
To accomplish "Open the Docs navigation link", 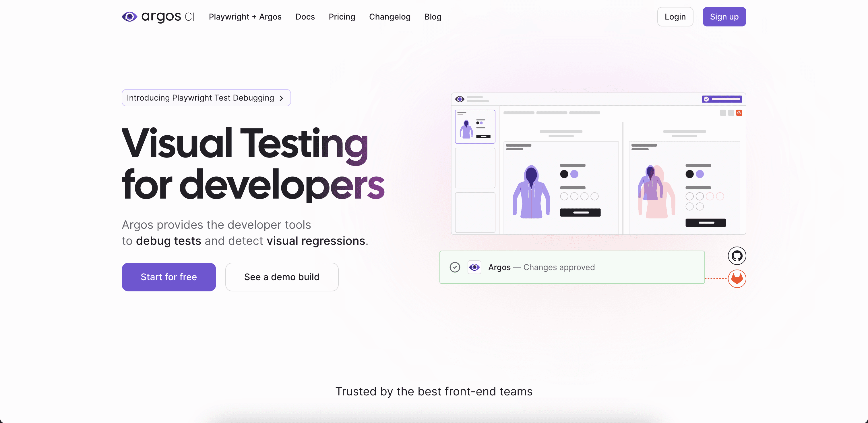I will [305, 17].
